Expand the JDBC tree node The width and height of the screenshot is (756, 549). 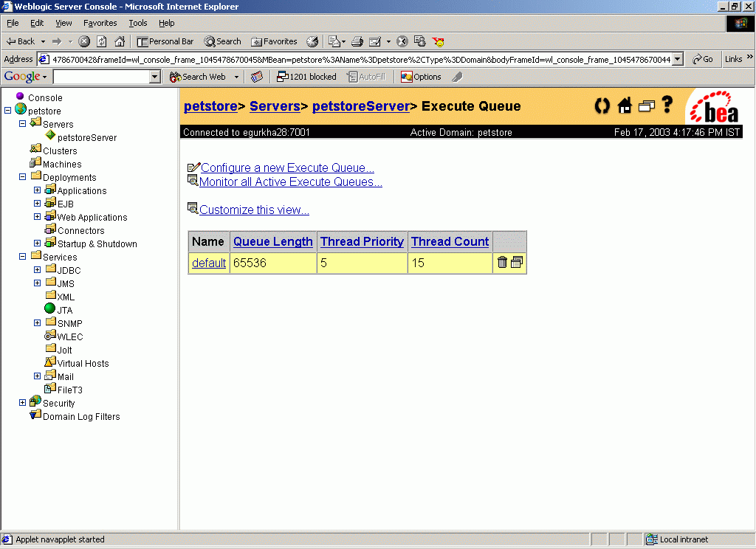click(37, 270)
